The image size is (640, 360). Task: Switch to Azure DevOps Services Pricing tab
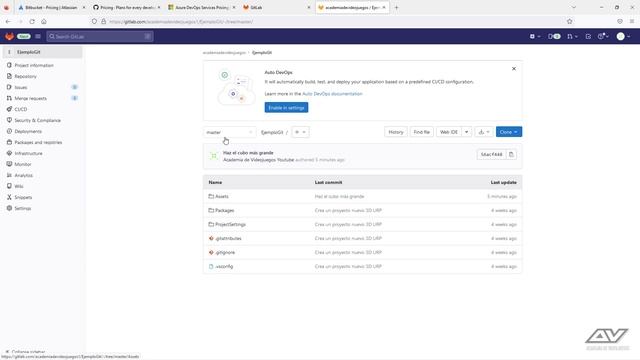[202, 7]
